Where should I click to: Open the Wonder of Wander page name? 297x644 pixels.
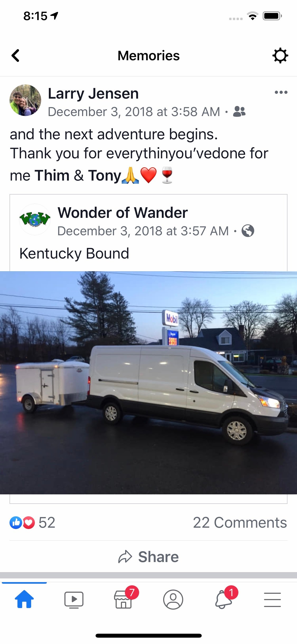pyautogui.click(x=123, y=213)
